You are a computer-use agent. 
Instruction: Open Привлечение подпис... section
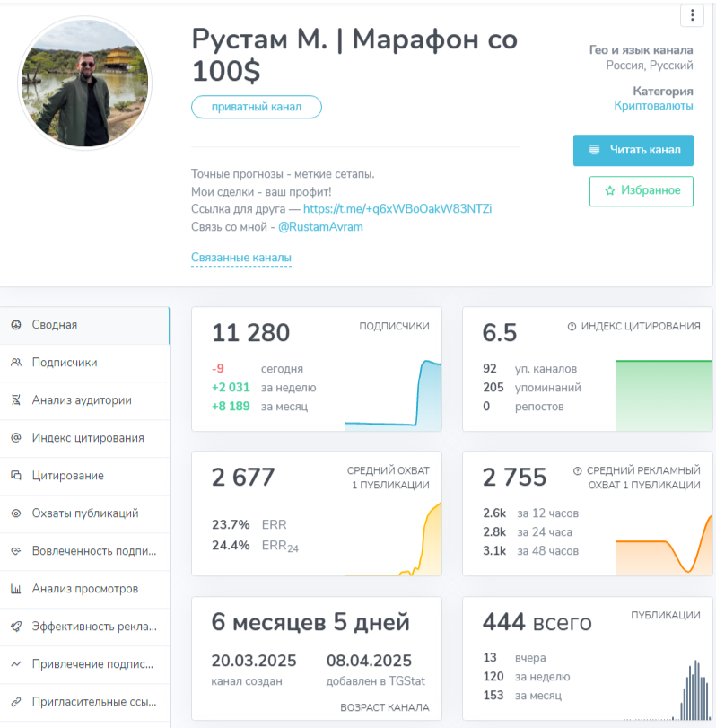(x=85, y=664)
